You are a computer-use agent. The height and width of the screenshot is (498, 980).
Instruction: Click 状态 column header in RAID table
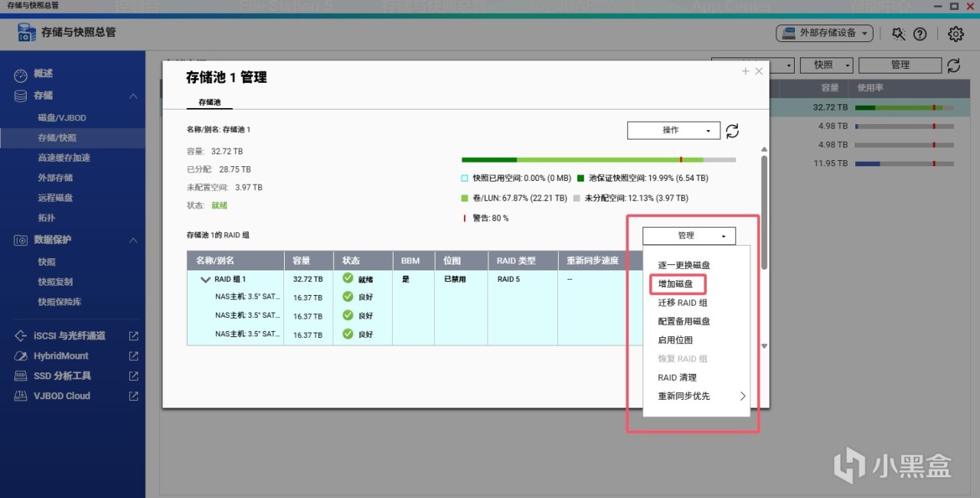tap(363, 260)
